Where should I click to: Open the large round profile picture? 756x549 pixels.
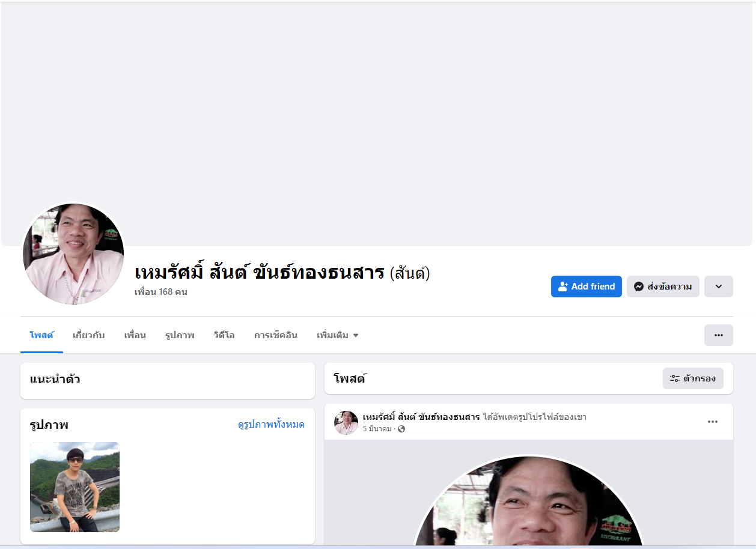[x=73, y=253]
